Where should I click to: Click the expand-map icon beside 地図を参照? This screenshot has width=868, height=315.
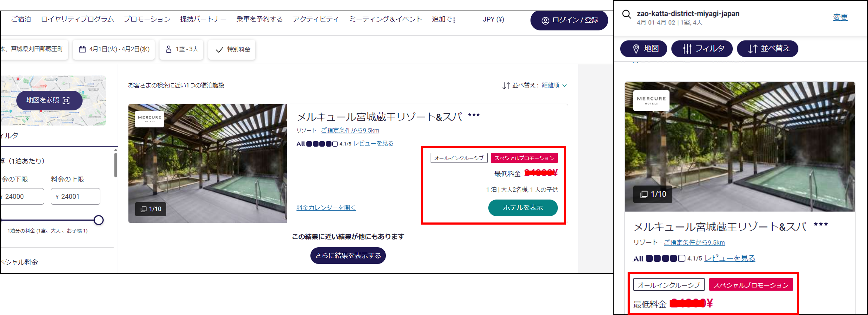click(66, 100)
